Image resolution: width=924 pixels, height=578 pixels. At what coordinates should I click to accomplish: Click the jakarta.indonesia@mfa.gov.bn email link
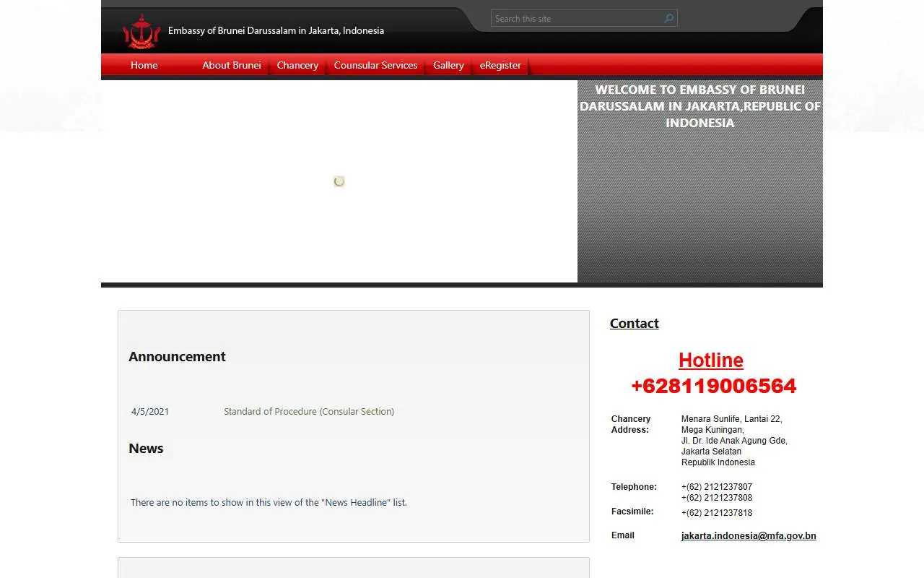pos(749,536)
